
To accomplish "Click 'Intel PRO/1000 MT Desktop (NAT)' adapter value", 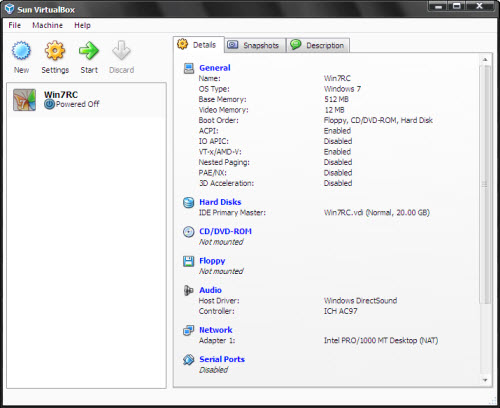I will (381, 341).
